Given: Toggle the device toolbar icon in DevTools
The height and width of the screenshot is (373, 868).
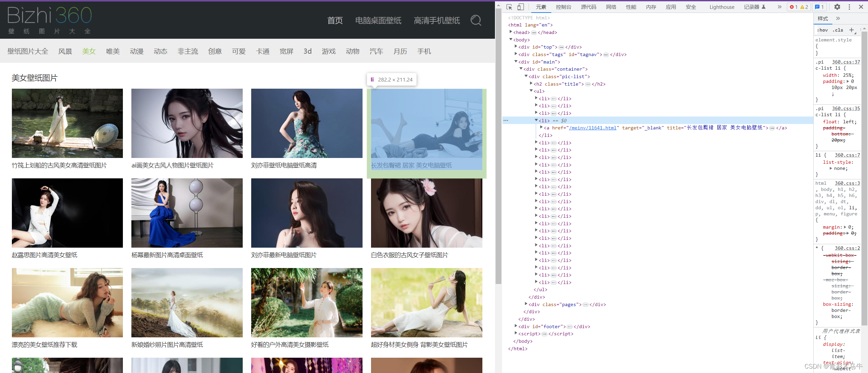Looking at the screenshot, I should 520,7.
